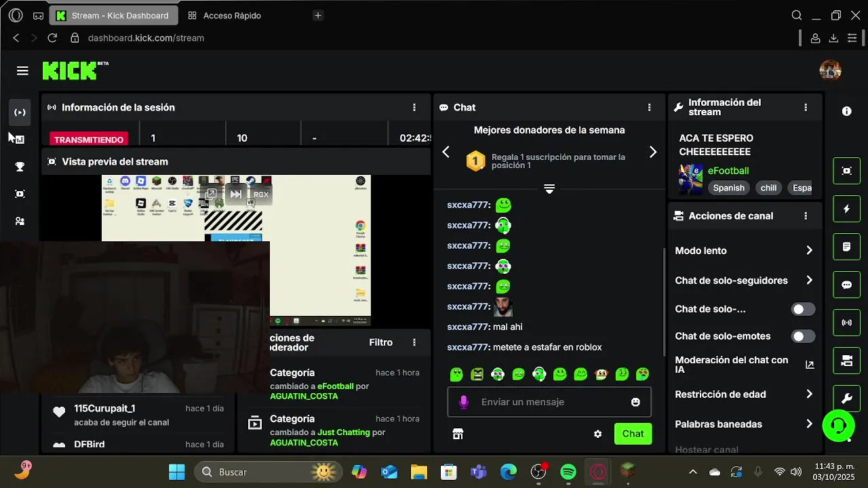
Task: Click the camera layout button on right rail
Action: click(846, 361)
